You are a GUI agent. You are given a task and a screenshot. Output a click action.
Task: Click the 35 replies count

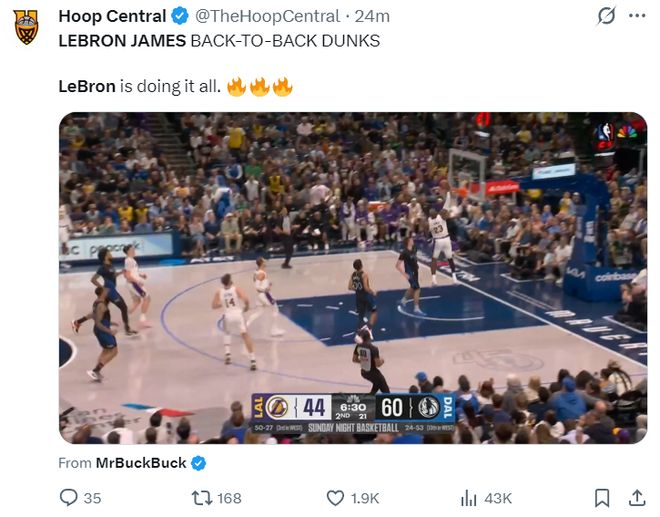click(92, 498)
